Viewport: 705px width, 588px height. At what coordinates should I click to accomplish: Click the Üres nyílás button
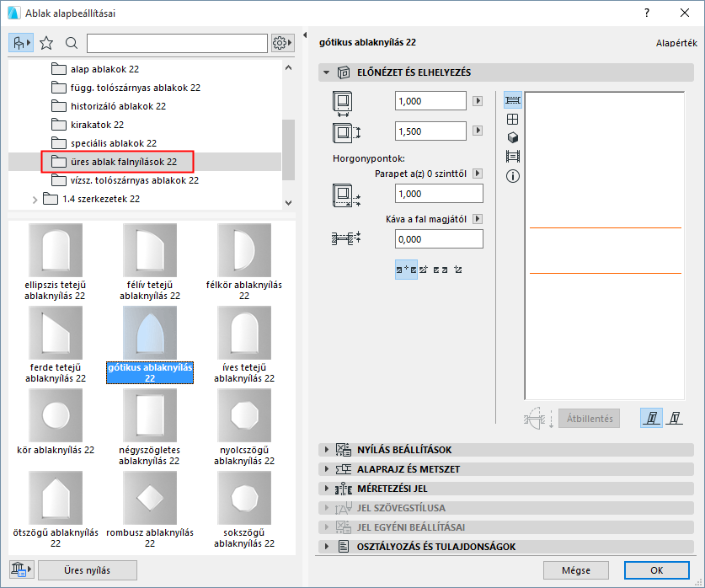(88, 570)
